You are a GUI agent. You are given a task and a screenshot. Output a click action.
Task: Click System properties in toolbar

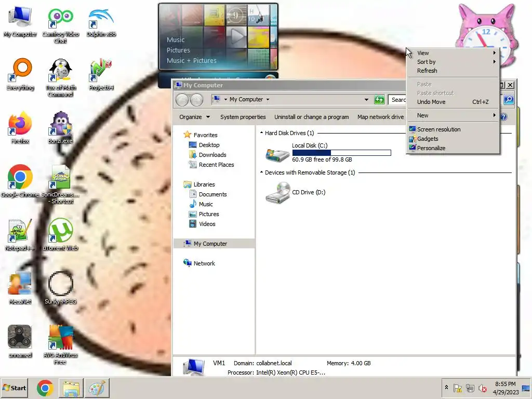(x=243, y=117)
